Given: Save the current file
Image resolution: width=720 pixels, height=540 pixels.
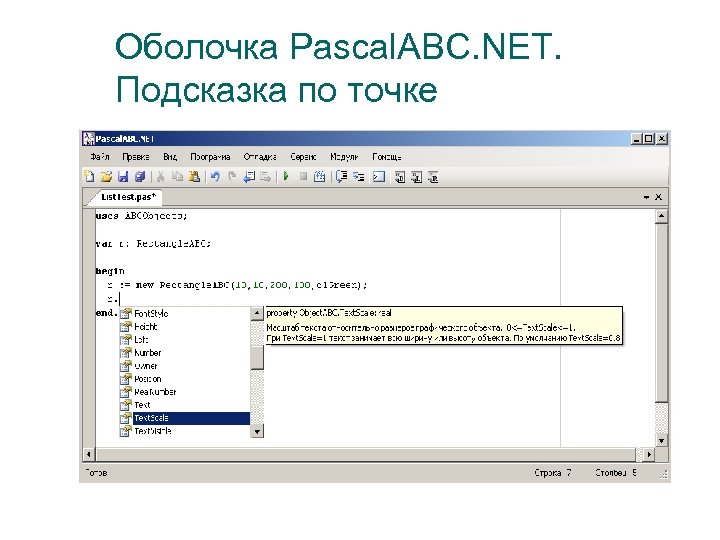Looking at the screenshot, I should [x=123, y=176].
